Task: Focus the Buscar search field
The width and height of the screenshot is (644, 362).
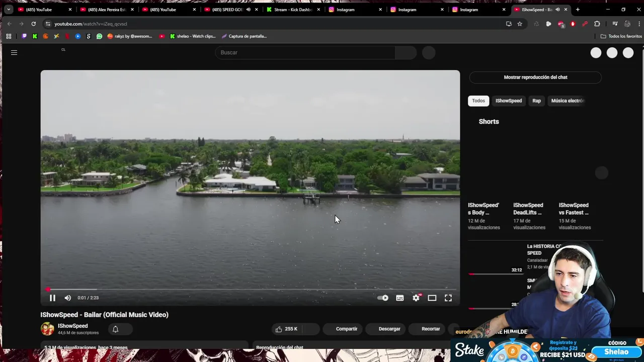Action: (305, 52)
